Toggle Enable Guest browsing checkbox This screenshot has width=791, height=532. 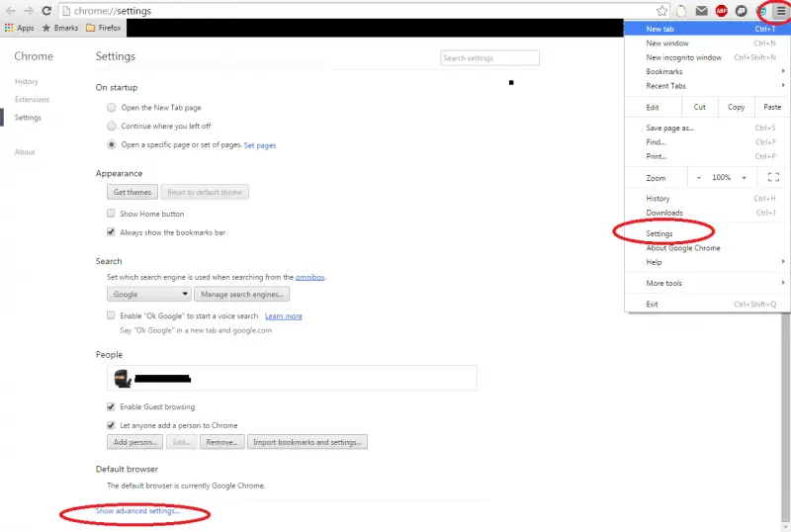coord(111,406)
